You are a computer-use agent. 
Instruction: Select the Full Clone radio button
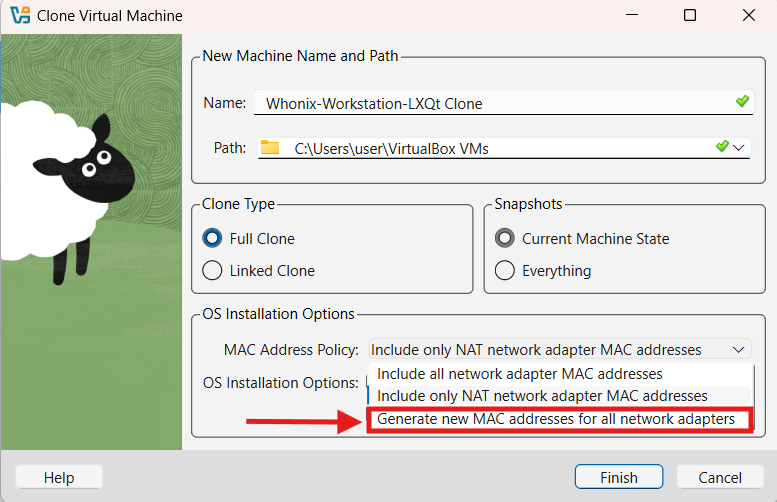[212, 239]
